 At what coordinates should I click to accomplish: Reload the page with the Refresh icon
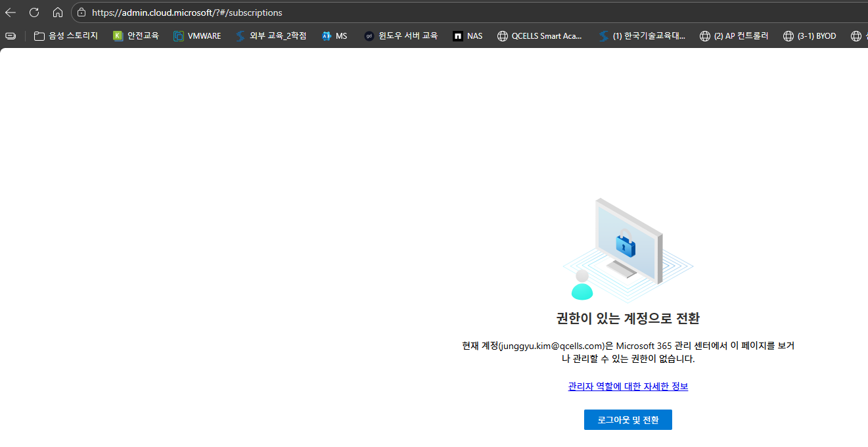tap(34, 12)
